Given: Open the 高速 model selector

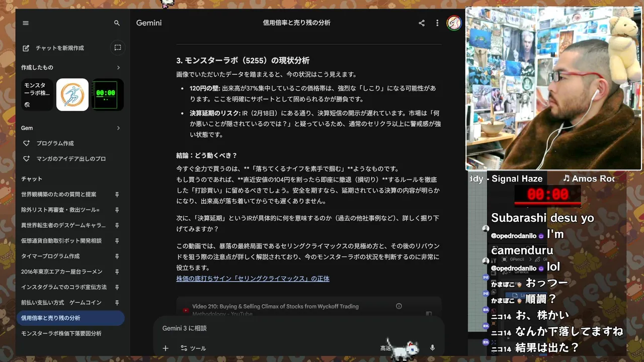Looking at the screenshot, I should click(386, 348).
